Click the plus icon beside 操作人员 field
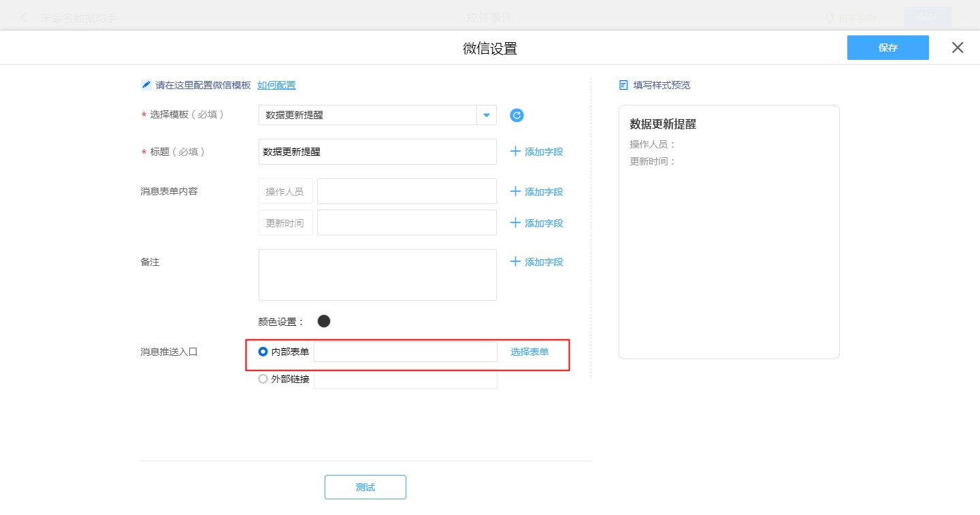 (x=515, y=192)
